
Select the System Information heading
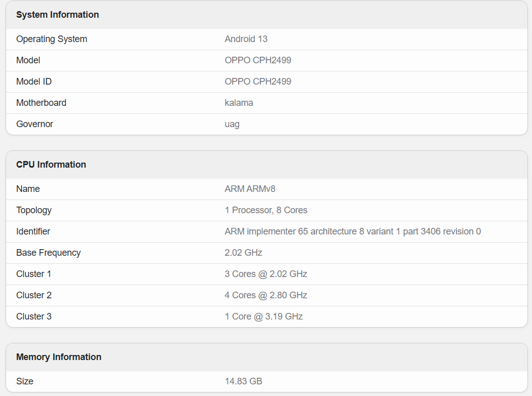[57, 15]
